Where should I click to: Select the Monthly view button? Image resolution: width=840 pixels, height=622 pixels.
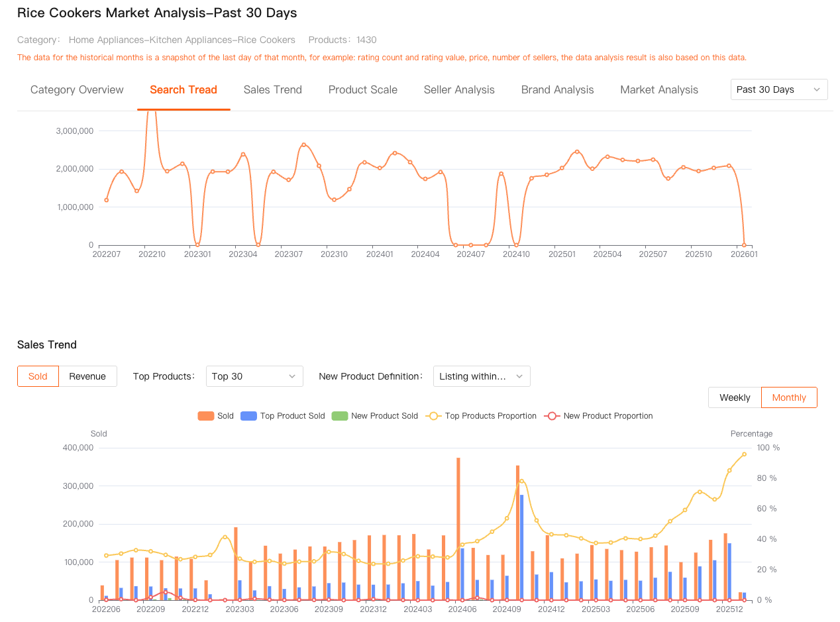click(788, 397)
